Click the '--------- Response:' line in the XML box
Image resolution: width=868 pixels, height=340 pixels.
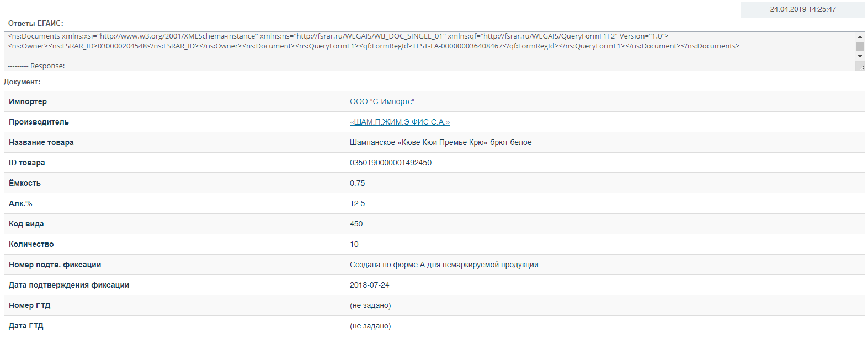[36, 66]
